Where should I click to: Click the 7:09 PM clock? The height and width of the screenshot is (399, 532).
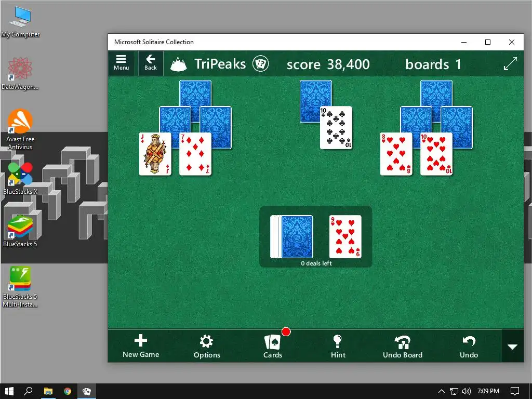pyautogui.click(x=488, y=391)
